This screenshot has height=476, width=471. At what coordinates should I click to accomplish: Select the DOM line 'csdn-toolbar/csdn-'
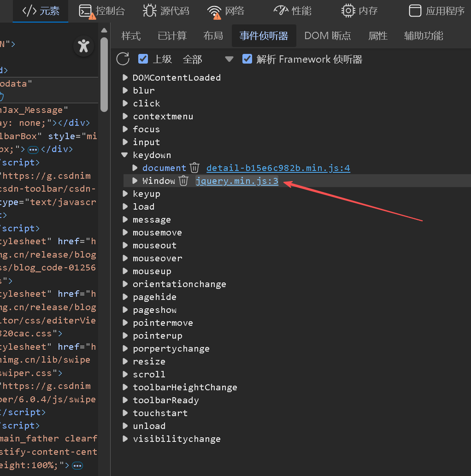[48, 189]
